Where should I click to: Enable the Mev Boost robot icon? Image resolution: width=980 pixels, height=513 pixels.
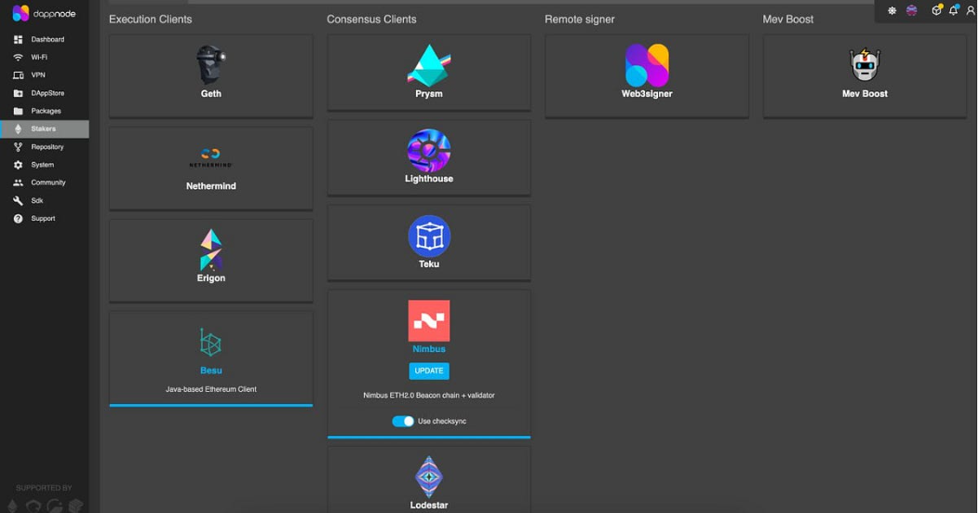(x=864, y=65)
